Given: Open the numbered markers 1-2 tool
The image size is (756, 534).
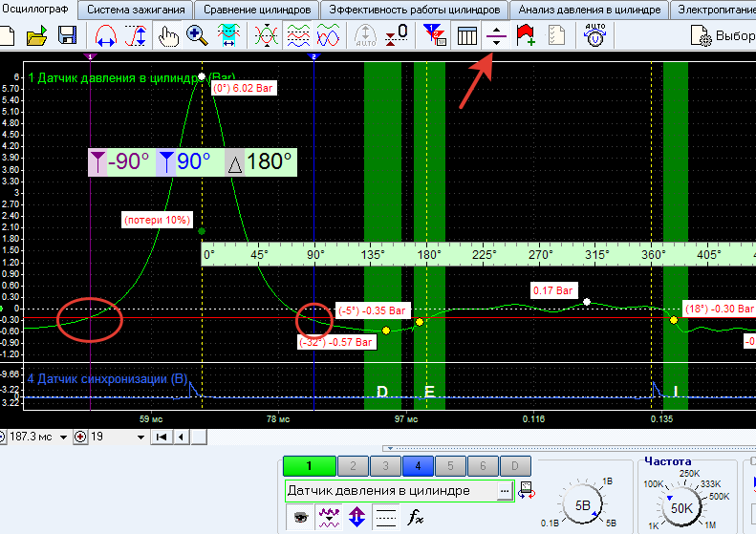Looking at the screenshot, I should pyautogui.click(x=435, y=35).
